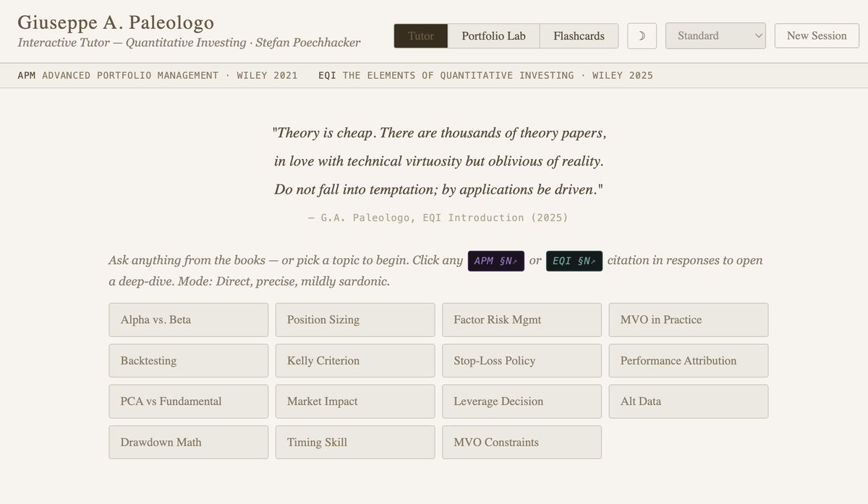This screenshot has width=868, height=504.
Task: Open the Stop-Loss Policy topic
Action: point(522,361)
